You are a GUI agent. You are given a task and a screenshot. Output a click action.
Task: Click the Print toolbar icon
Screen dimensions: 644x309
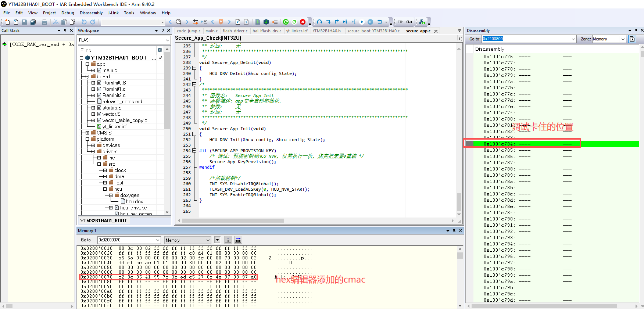[44, 22]
